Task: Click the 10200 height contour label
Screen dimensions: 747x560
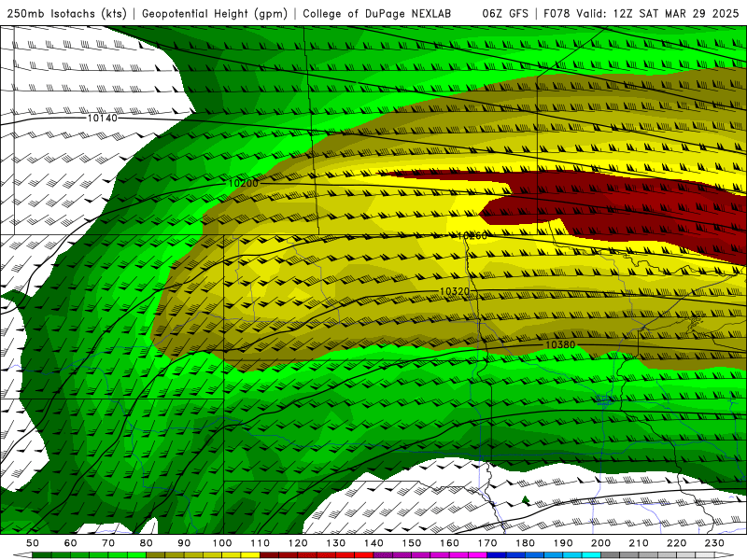Action: (x=243, y=183)
